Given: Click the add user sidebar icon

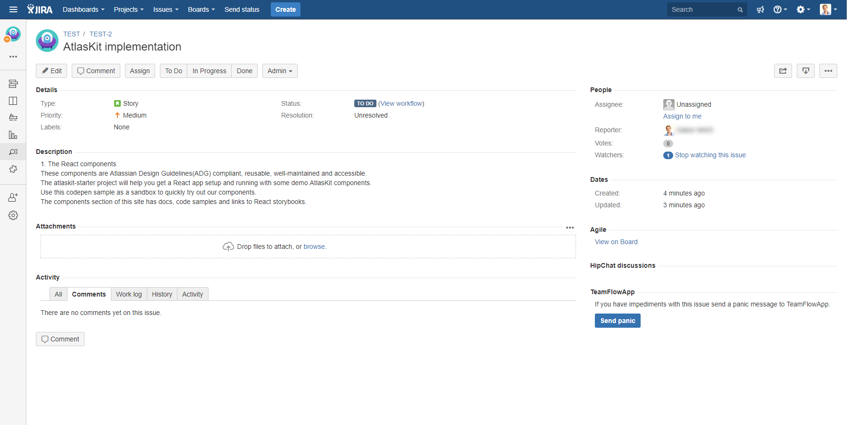Looking at the screenshot, I should (x=13, y=197).
